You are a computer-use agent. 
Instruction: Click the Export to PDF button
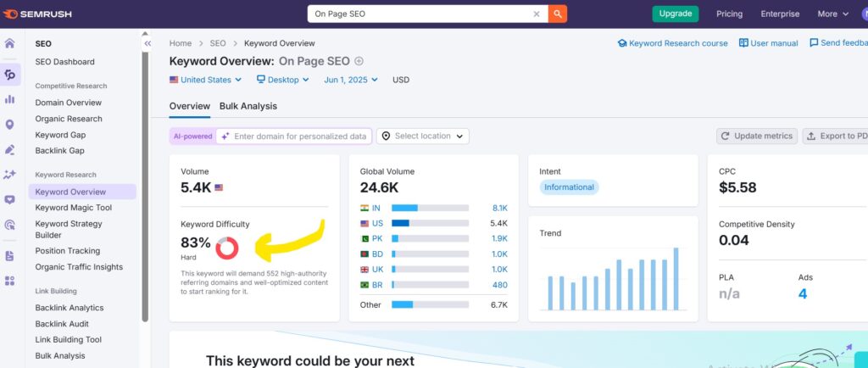835,137
